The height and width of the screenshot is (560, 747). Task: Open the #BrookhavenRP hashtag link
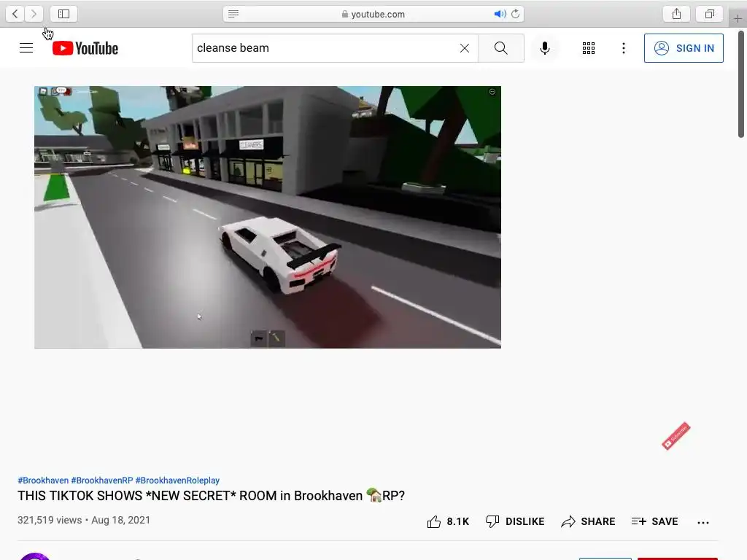coord(102,480)
